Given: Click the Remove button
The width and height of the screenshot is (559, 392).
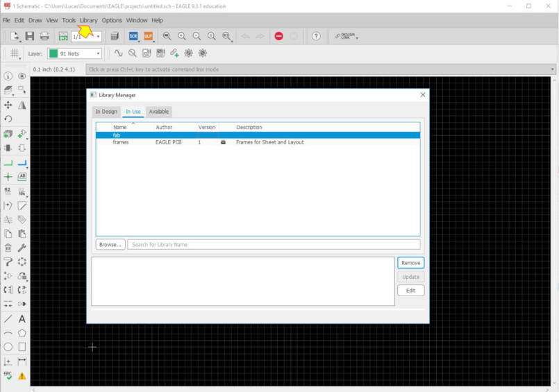Looking at the screenshot, I should pos(410,263).
